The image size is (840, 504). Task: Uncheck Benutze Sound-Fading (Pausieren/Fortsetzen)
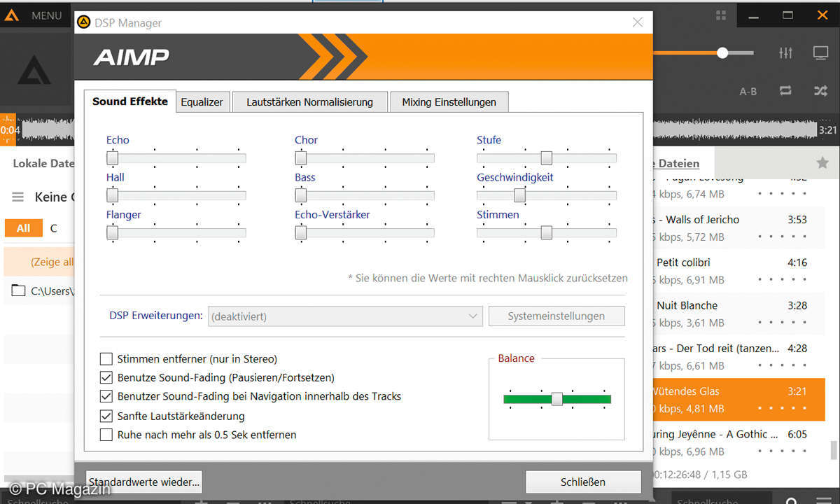(106, 377)
